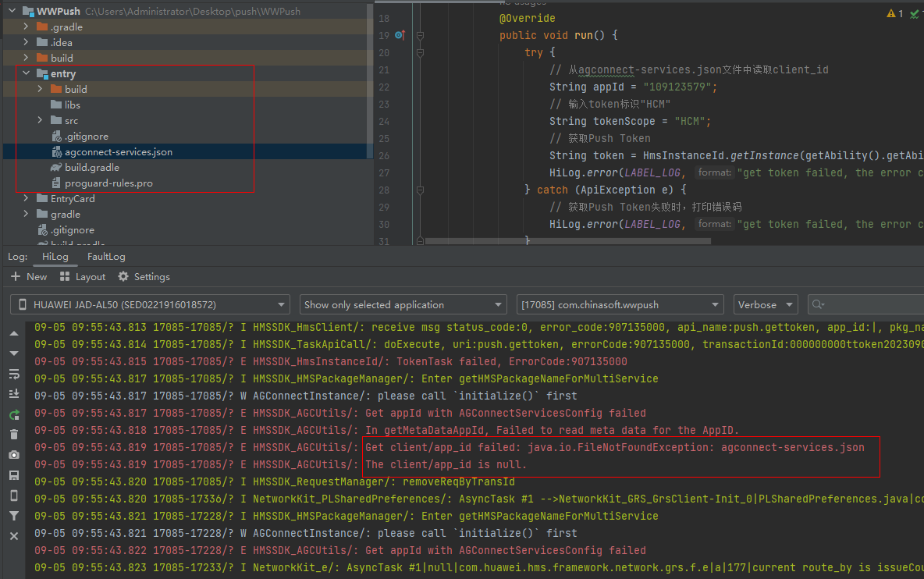Click the src folder icon
Image resolution: width=924 pixels, height=579 pixels.
coord(56,120)
